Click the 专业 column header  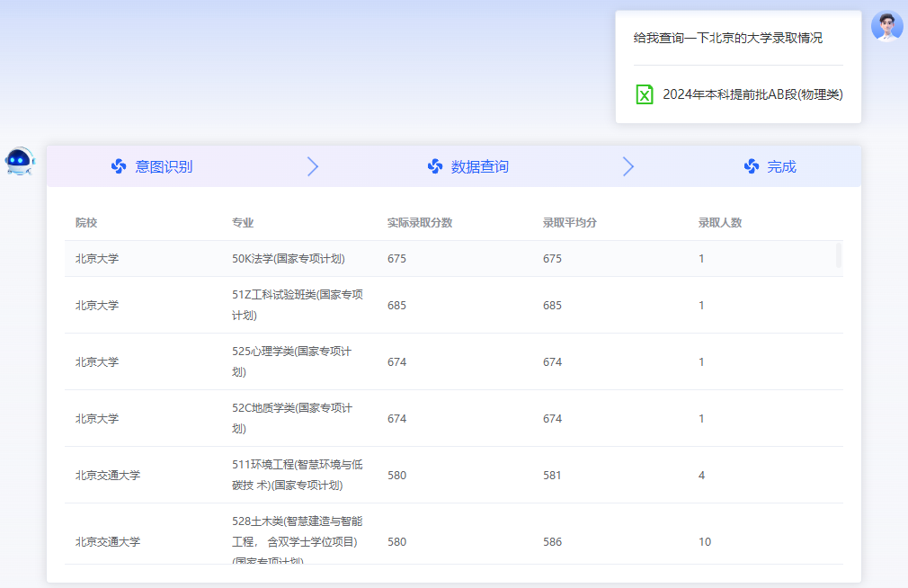pyautogui.click(x=243, y=222)
